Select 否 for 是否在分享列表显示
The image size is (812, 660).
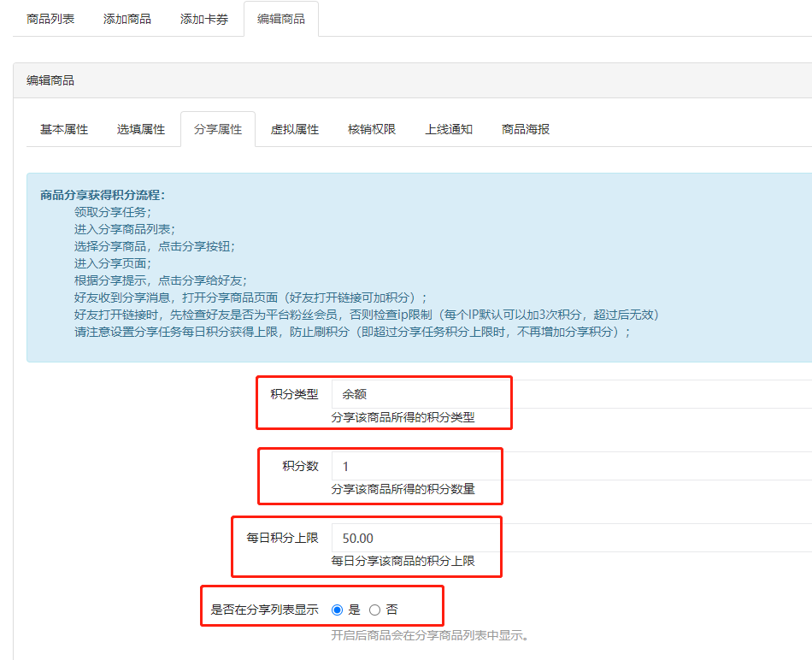coord(375,610)
